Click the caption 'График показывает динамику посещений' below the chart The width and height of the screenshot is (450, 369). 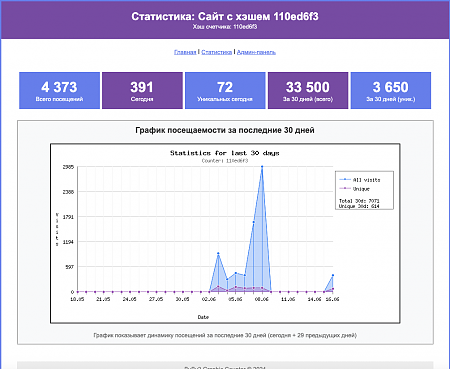pos(225,335)
